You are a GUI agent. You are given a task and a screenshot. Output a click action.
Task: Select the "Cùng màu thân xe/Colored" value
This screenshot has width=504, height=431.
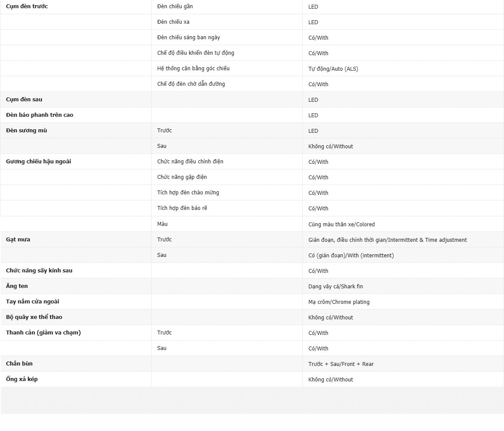[342, 225]
